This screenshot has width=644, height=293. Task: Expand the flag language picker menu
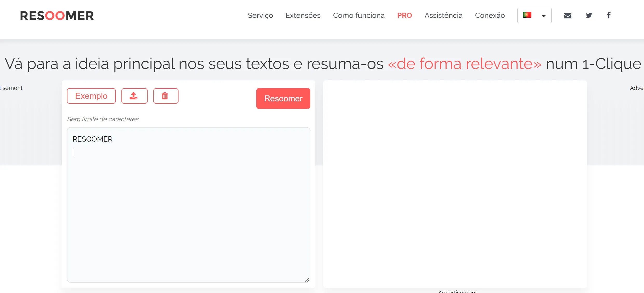[x=534, y=16]
